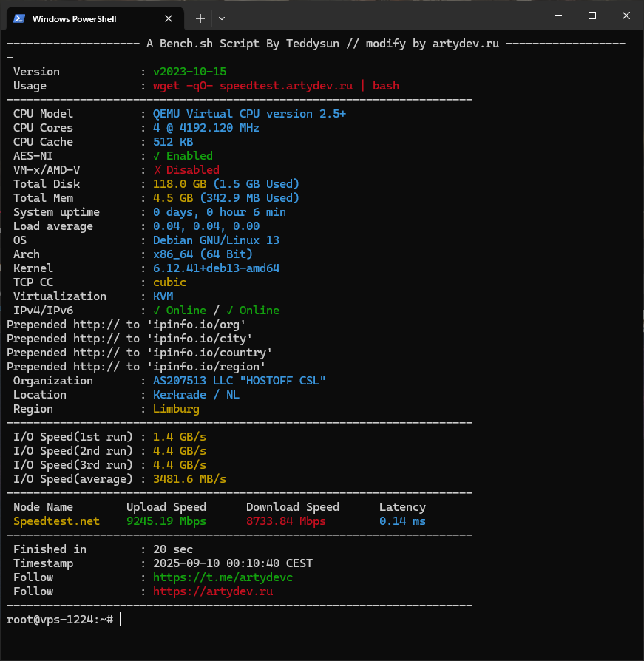Click the 8733.84 Mbps download speed value

click(285, 521)
